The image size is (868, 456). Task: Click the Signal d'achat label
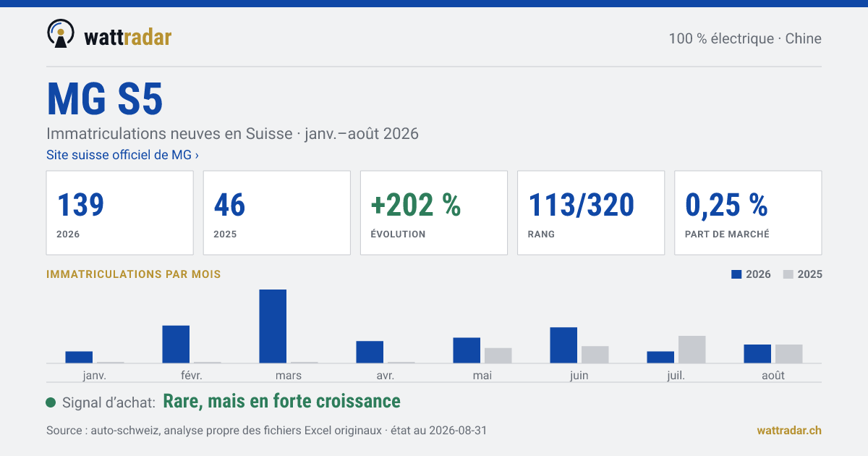pyautogui.click(x=109, y=402)
